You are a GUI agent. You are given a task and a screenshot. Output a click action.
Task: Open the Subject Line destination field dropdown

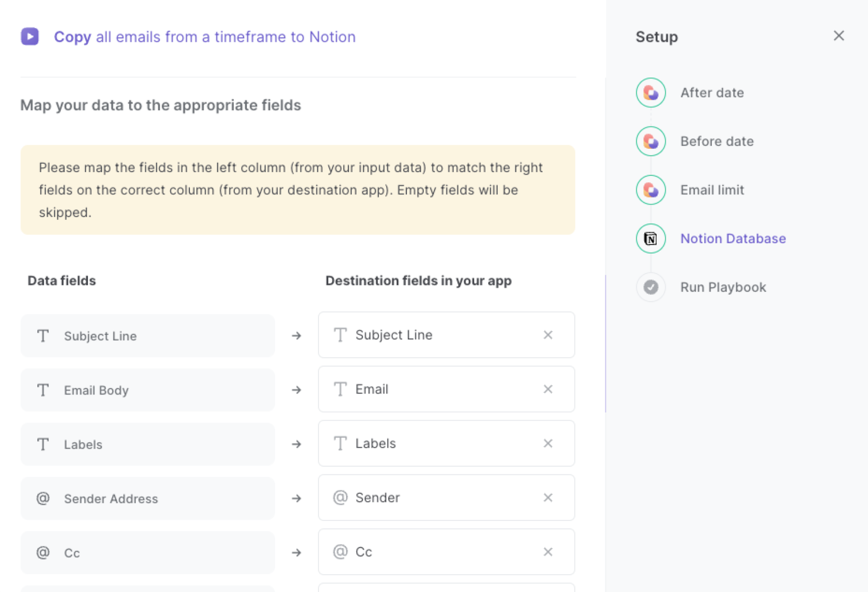[446, 335]
